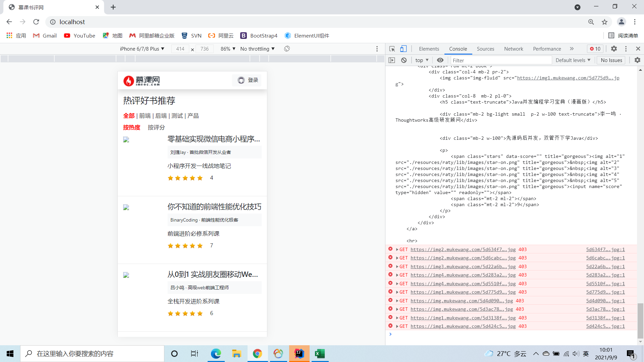Open the Chrome profile avatar
Viewport: 644px width, 362px height.
(621, 22)
